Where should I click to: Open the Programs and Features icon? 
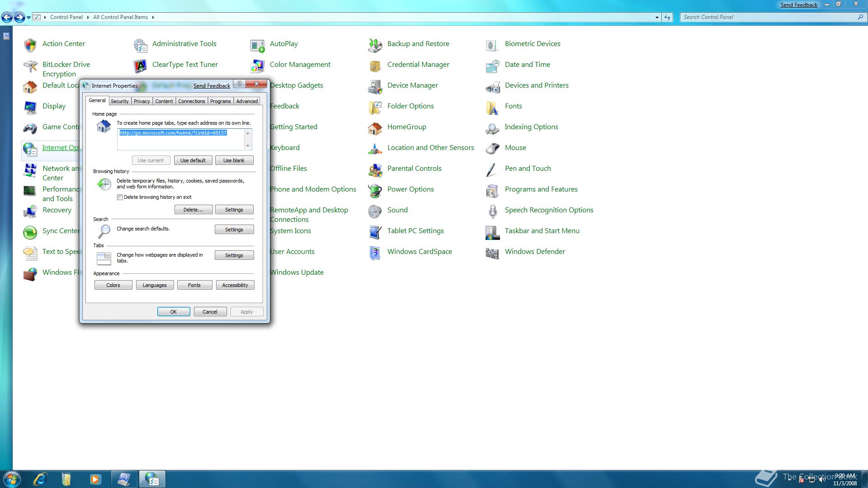493,191
